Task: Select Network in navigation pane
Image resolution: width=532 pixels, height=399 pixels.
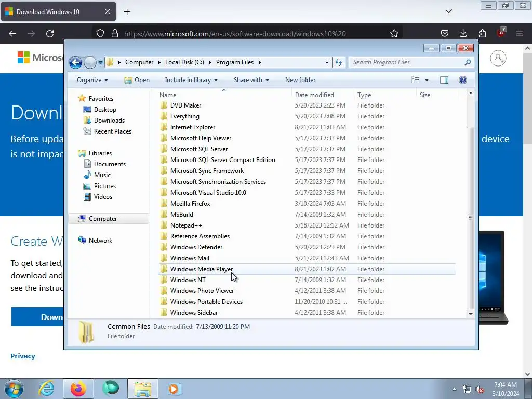Action: coord(100,241)
